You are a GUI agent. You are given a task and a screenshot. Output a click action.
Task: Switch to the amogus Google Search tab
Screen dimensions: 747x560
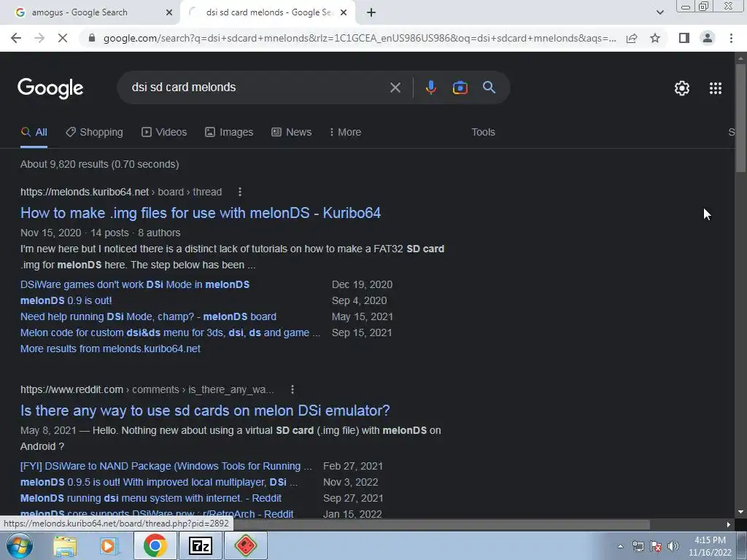pyautogui.click(x=90, y=13)
